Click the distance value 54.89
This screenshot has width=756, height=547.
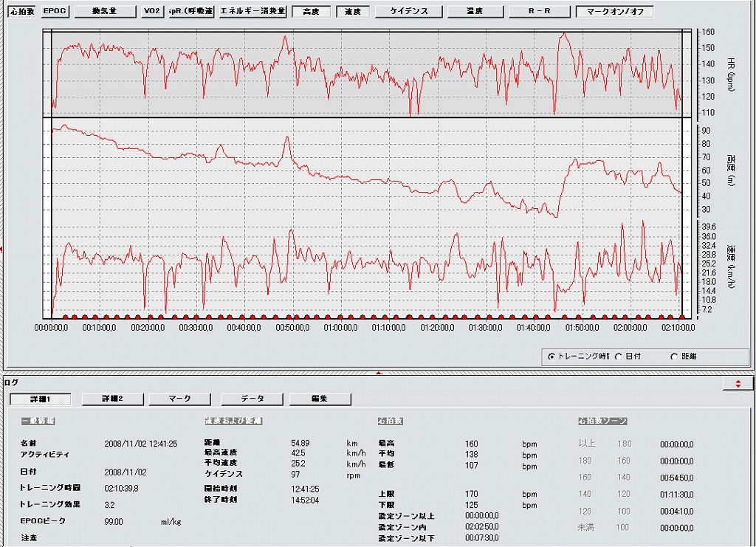[300, 444]
